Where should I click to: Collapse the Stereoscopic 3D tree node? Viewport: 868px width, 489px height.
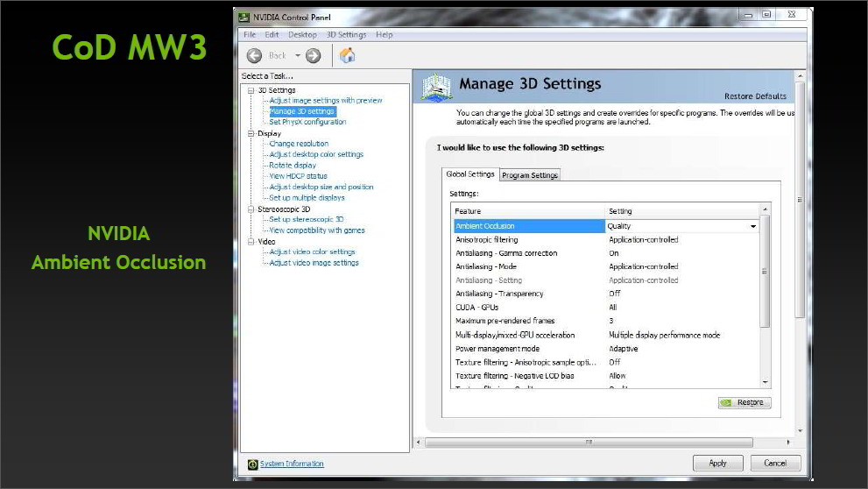tap(251, 209)
